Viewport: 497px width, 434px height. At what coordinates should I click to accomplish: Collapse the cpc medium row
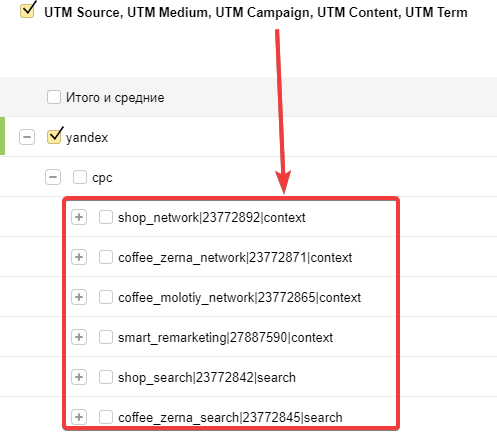(x=53, y=177)
